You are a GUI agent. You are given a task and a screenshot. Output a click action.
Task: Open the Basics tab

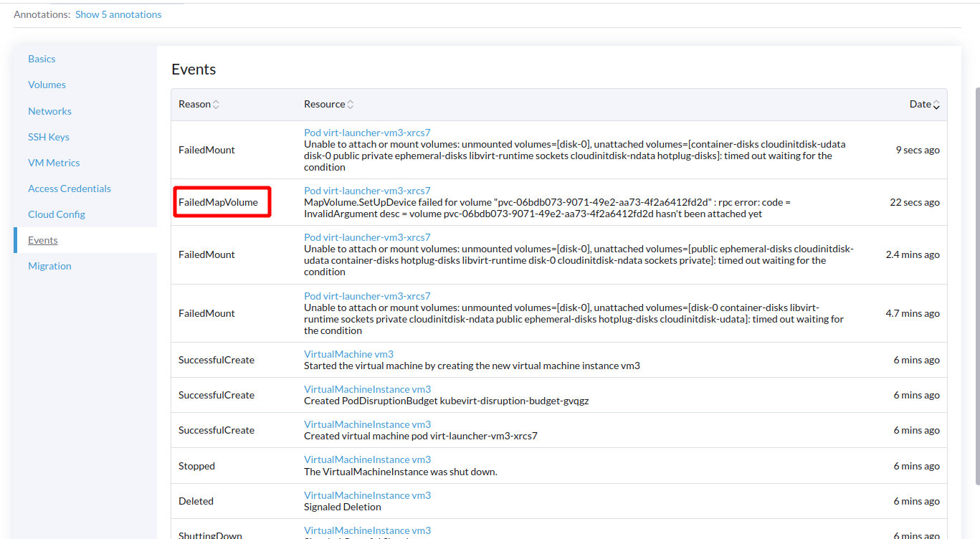[x=42, y=59]
